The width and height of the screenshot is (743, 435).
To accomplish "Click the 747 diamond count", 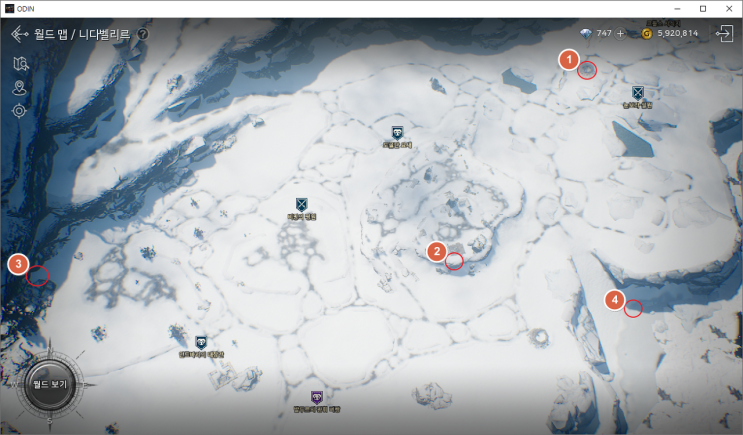I will pyautogui.click(x=604, y=34).
